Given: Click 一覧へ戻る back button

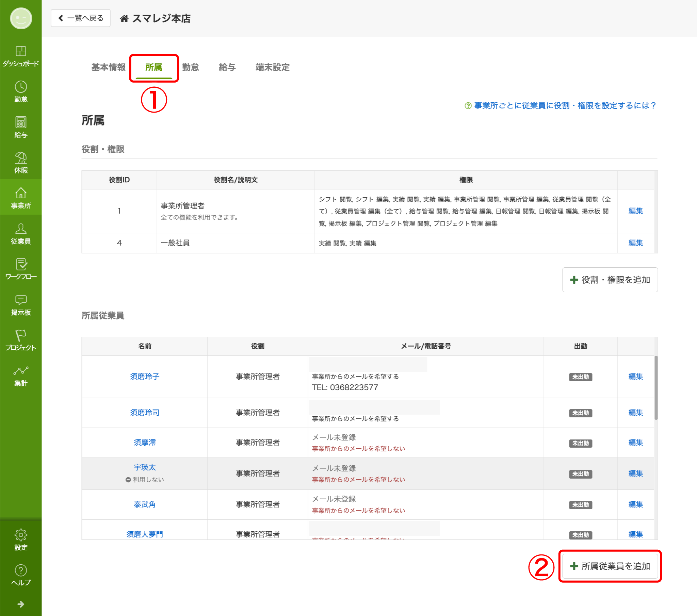Looking at the screenshot, I should click(81, 18).
